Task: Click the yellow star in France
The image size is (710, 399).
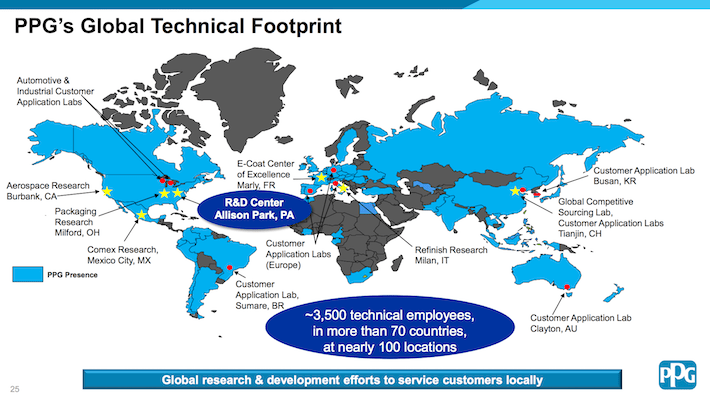Action: pos(321,177)
